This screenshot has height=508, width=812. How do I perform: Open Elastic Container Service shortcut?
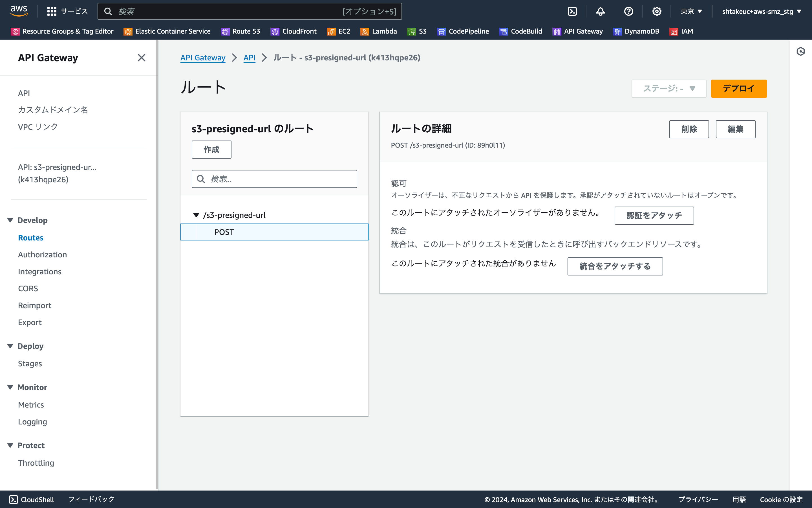[167, 31]
